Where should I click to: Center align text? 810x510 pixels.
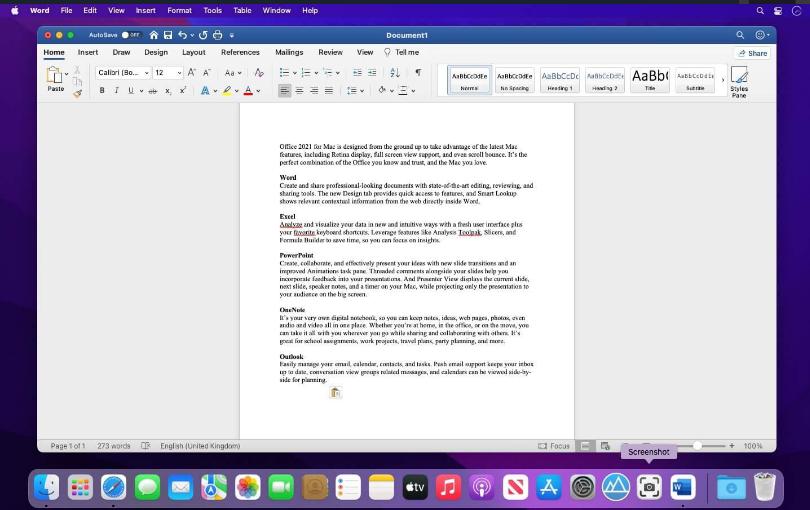coord(299,91)
